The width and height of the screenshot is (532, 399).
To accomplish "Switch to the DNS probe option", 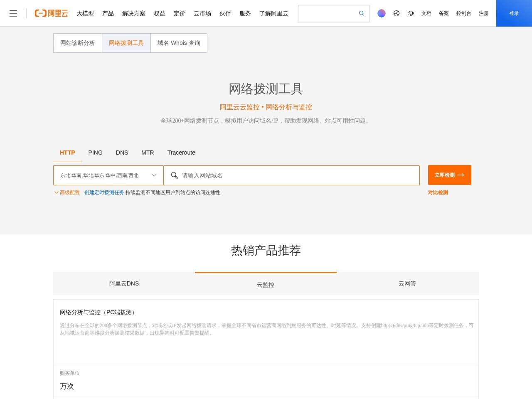I will click(x=122, y=153).
